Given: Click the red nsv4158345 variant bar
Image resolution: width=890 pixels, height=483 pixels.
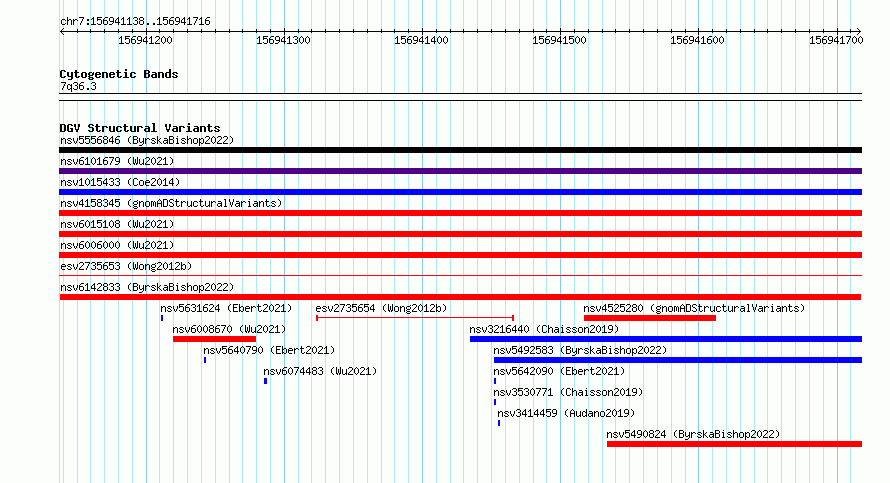Looking at the screenshot, I should [x=460, y=213].
